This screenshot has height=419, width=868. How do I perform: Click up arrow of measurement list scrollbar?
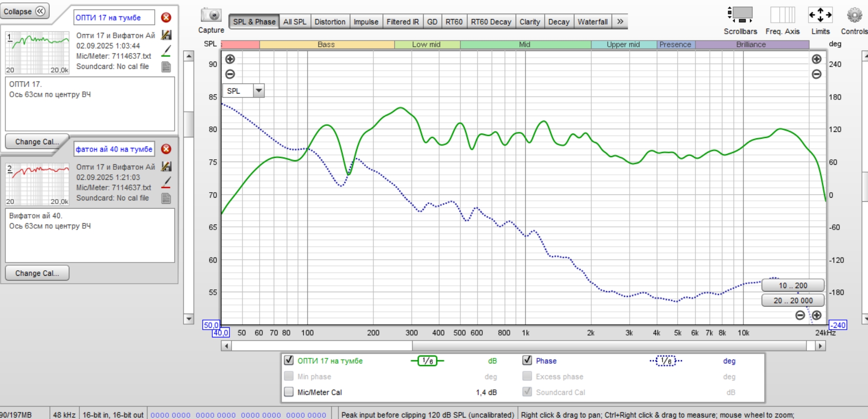tap(189, 56)
